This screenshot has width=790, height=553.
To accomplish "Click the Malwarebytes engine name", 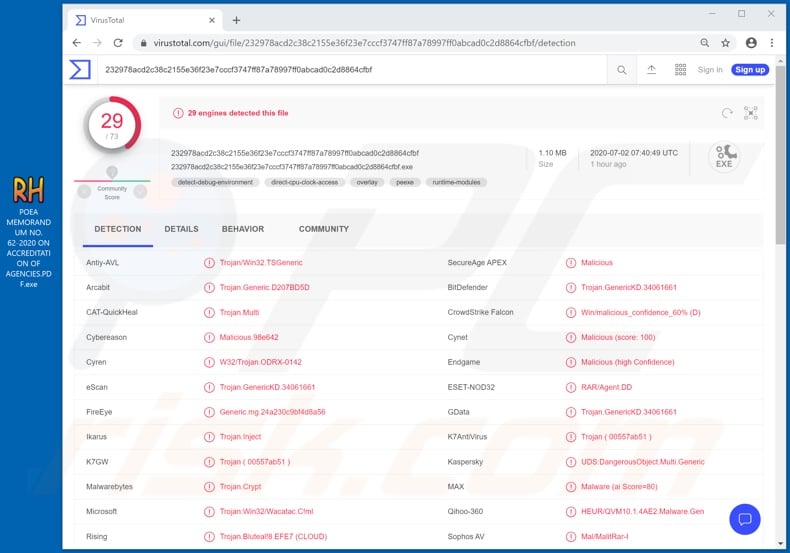I will 109,487.
